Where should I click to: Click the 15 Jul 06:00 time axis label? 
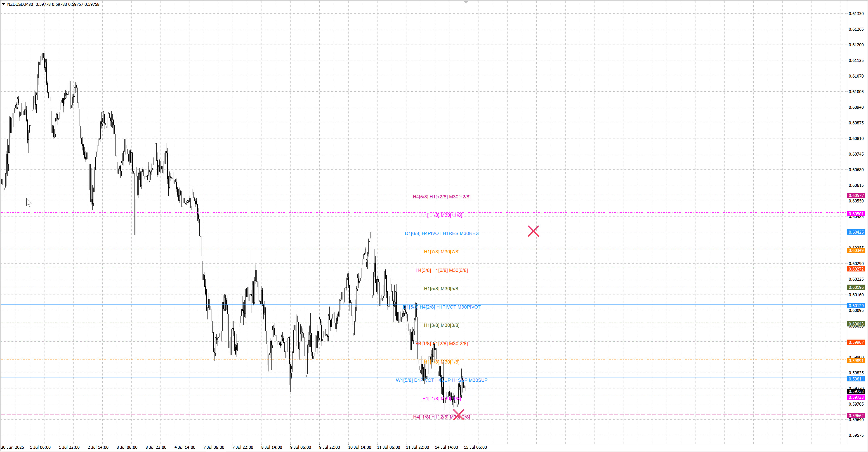click(475, 447)
